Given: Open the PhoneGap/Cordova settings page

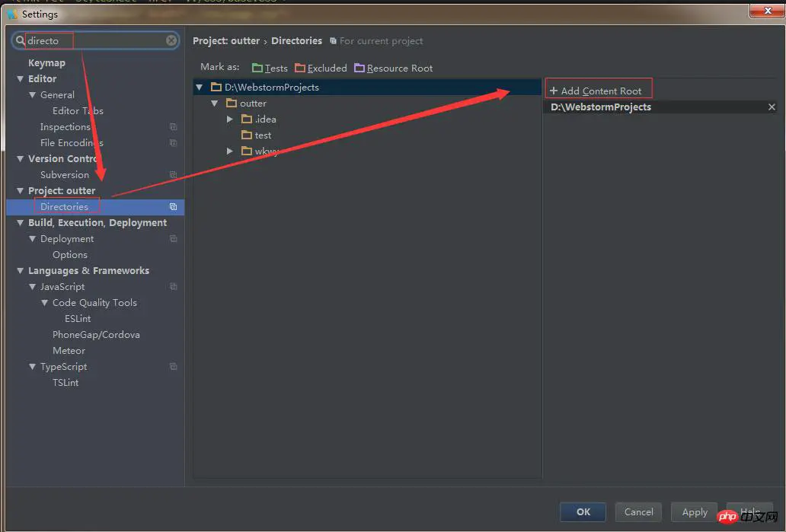Looking at the screenshot, I should point(96,335).
